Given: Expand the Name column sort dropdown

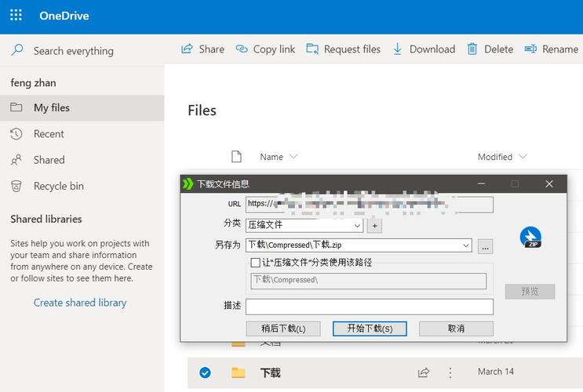Looking at the screenshot, I should [x=293, y=157].
